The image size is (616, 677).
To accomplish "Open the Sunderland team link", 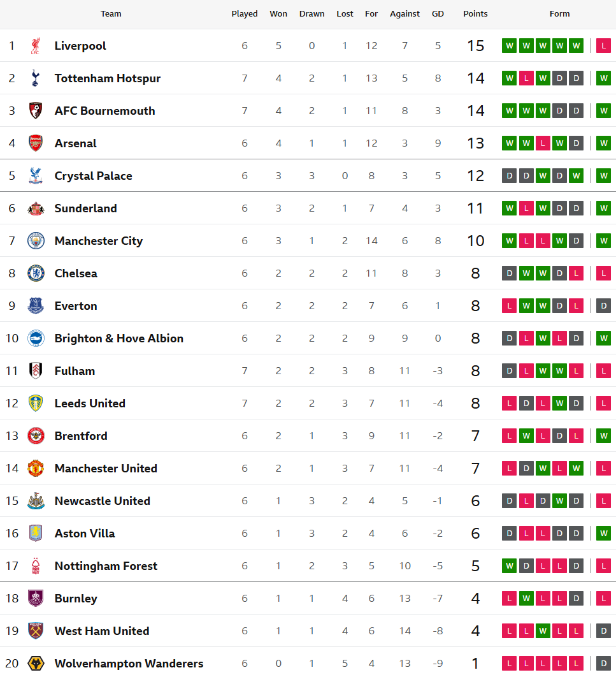I will click(85, 208).
